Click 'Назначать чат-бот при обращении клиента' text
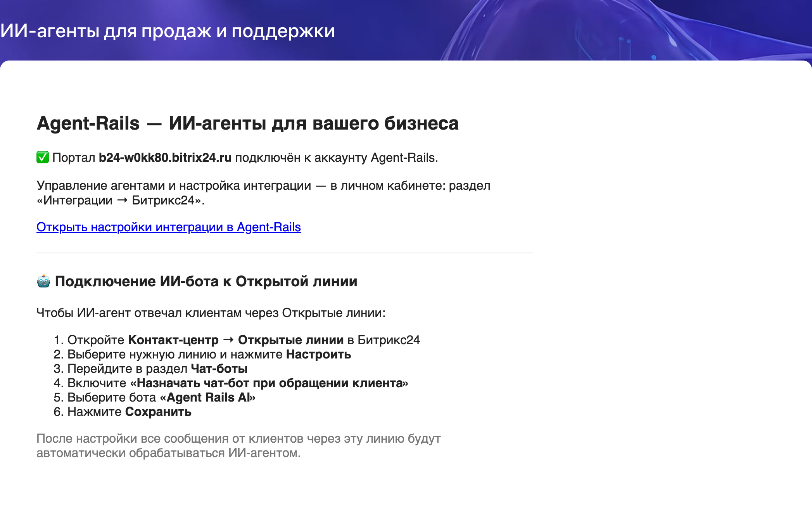Image resolution: width=812 pixels, height=516 pixels. pos(269,383)
